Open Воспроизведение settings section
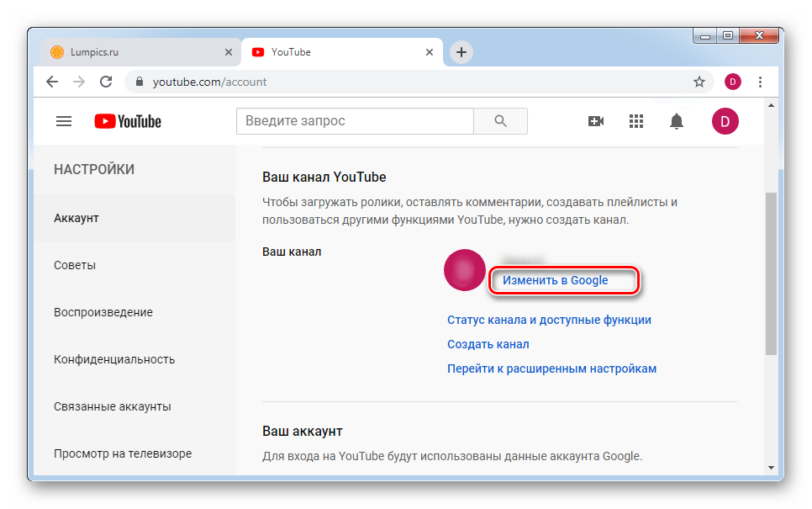812x509 pixels. point(103,312)
